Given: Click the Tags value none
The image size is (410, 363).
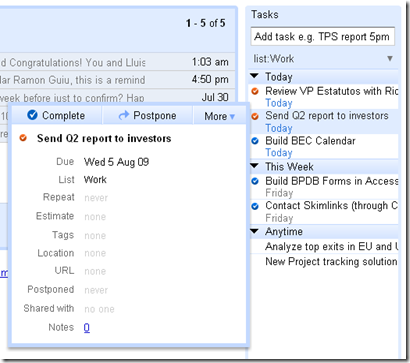Looking at the screenshot, I should 95,236.
